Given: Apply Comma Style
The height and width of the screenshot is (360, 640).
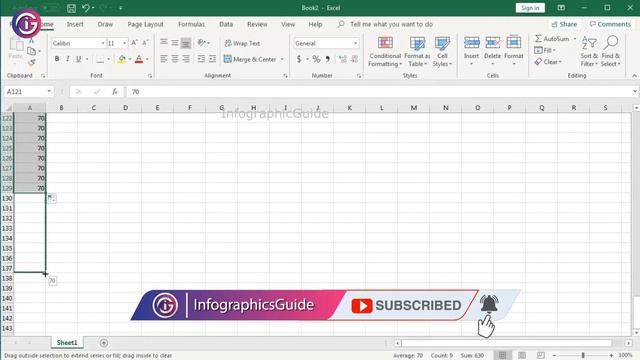Looking at the screenshot, I should click(x=327, y=59).
